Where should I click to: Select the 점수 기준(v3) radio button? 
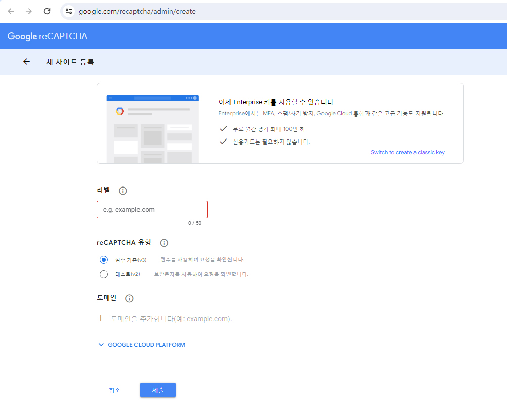(104, 260)
